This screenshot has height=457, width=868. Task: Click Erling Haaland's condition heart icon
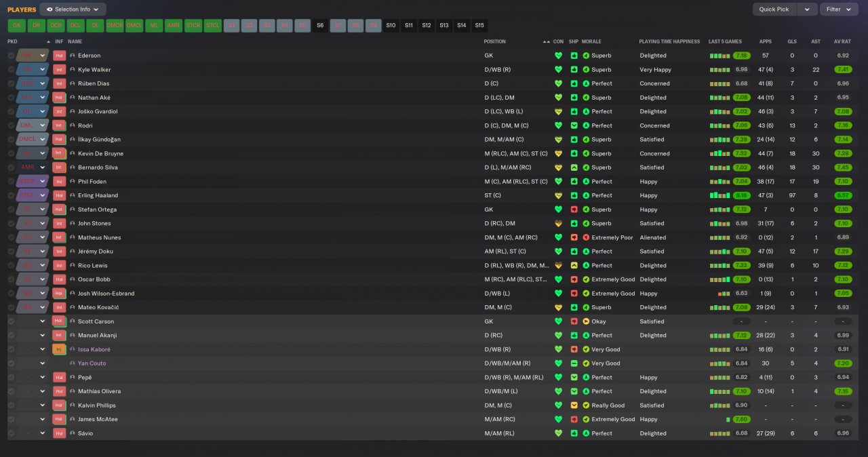(559, 195)
